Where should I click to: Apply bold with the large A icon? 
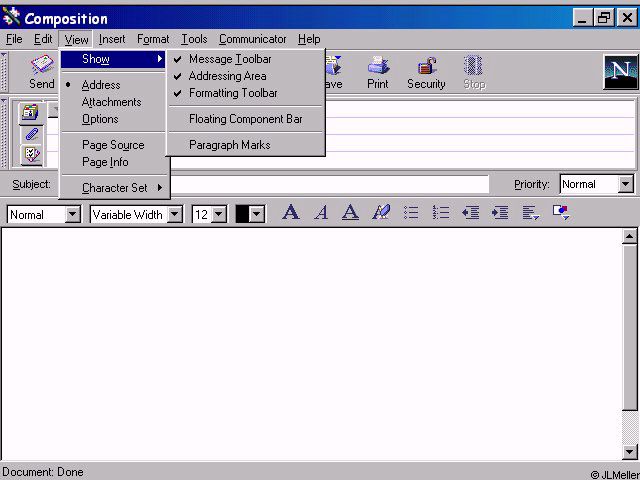[291, 213]
